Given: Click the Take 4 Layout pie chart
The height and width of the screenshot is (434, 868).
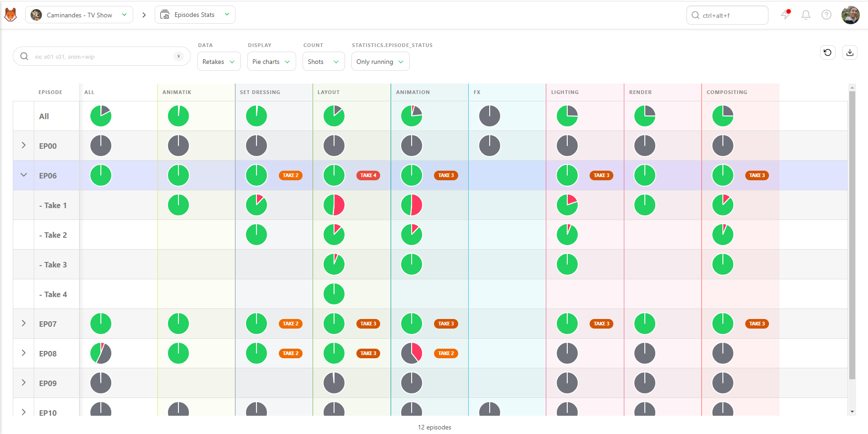Looking at the screenshot, I should pos(334,294).
